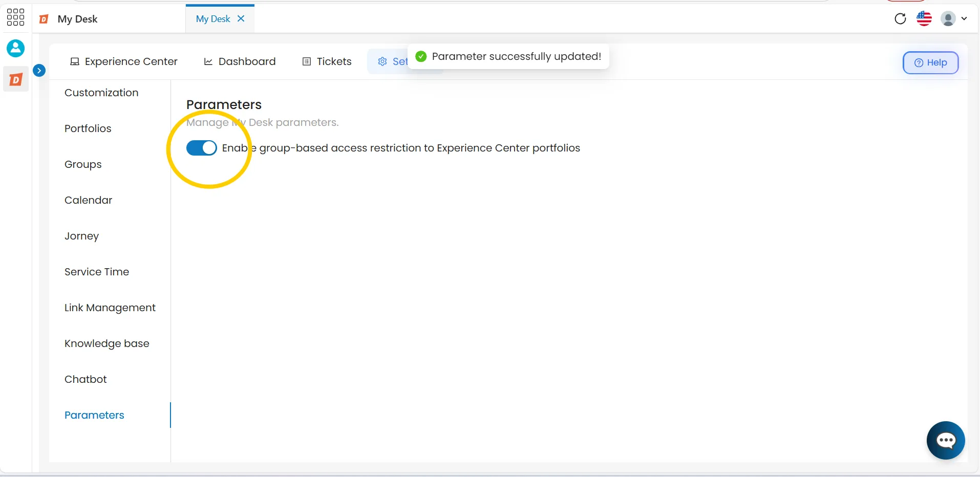Click 'Parameter successfully updated!' notification text
This screenshot has height=477, width=980.
tap(517, 56)
